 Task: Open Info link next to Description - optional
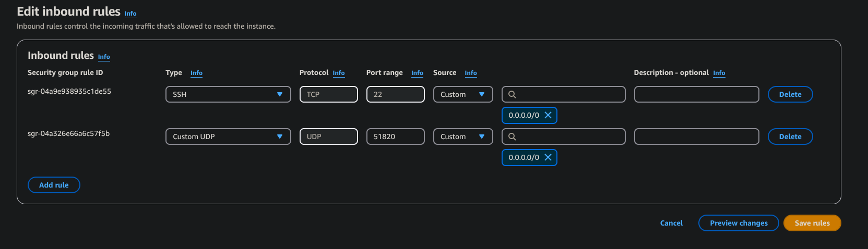pyautogui.click(x=719, y=73)
